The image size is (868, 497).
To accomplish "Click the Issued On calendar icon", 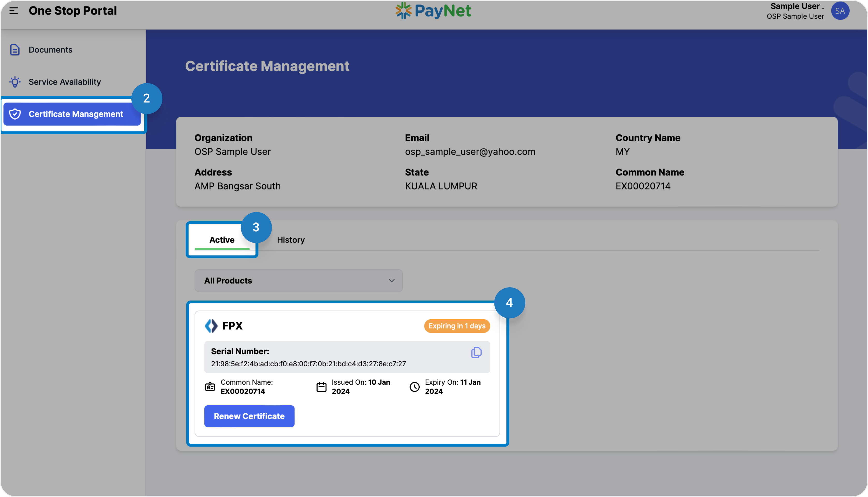I will point(321,387).
